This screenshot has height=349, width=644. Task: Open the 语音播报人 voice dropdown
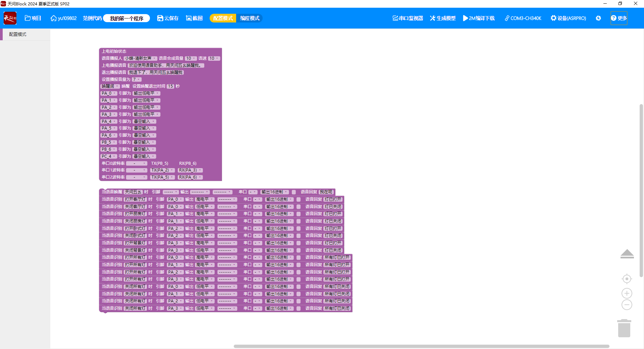pos(140,58)
